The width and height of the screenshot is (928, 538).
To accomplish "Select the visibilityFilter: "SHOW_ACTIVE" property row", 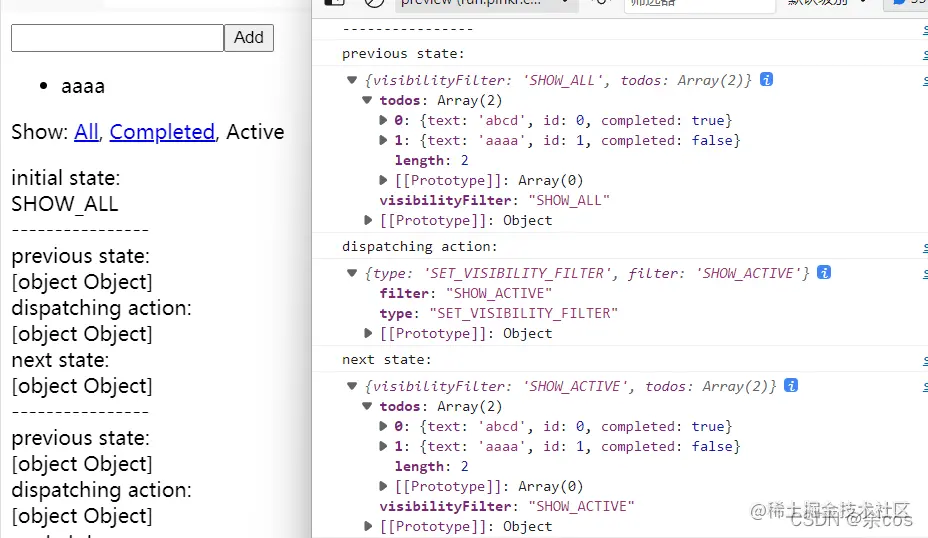I will pos(507,506).
